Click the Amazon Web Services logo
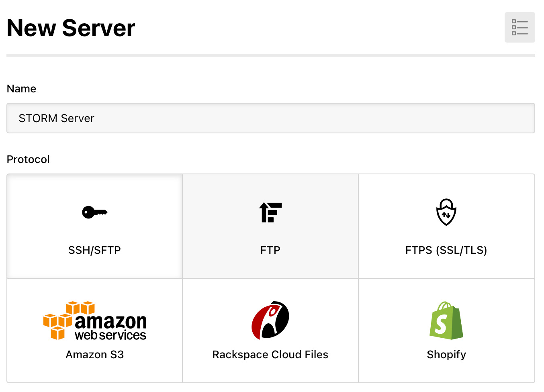 coord(95,321)
